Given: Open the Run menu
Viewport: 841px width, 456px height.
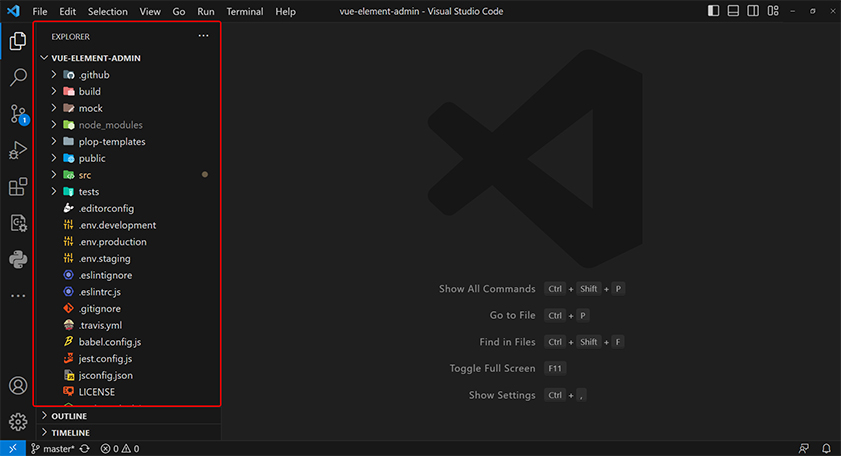Looking at the screenshot, I should pos(206,11).
